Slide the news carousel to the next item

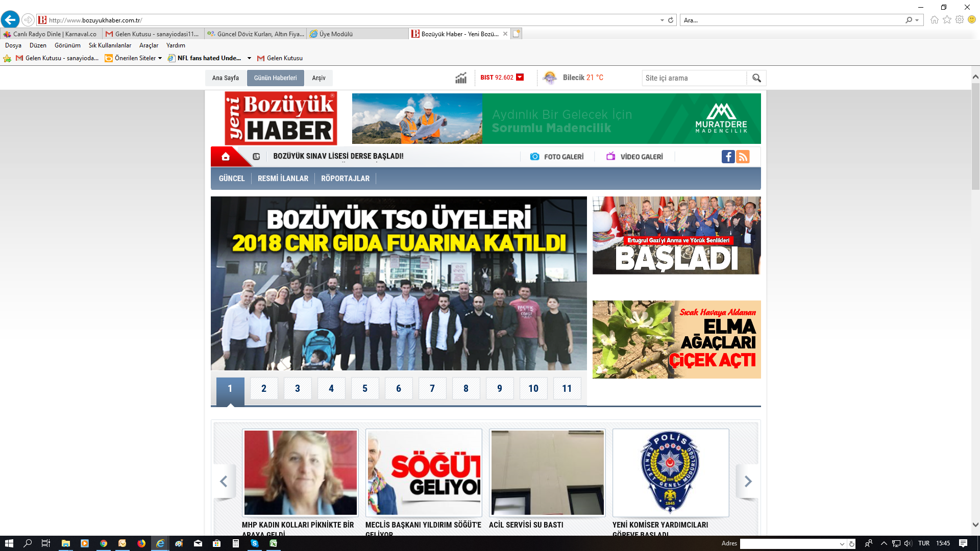coord(748,481)
